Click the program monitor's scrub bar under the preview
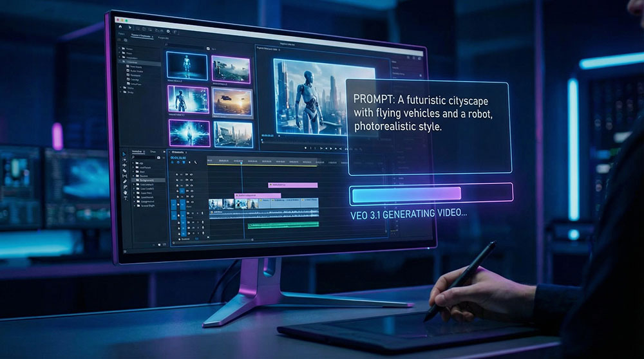The image size is (644, 359). tap(305, 142)
